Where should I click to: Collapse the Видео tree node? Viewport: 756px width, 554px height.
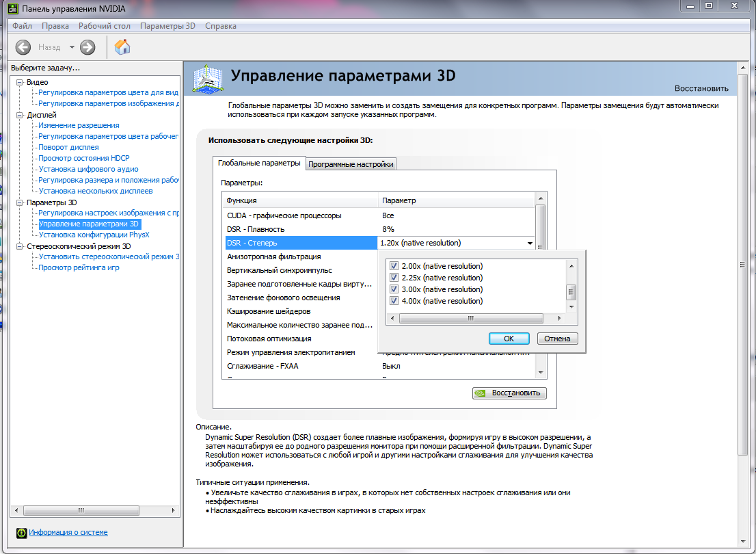coord(20,83)
